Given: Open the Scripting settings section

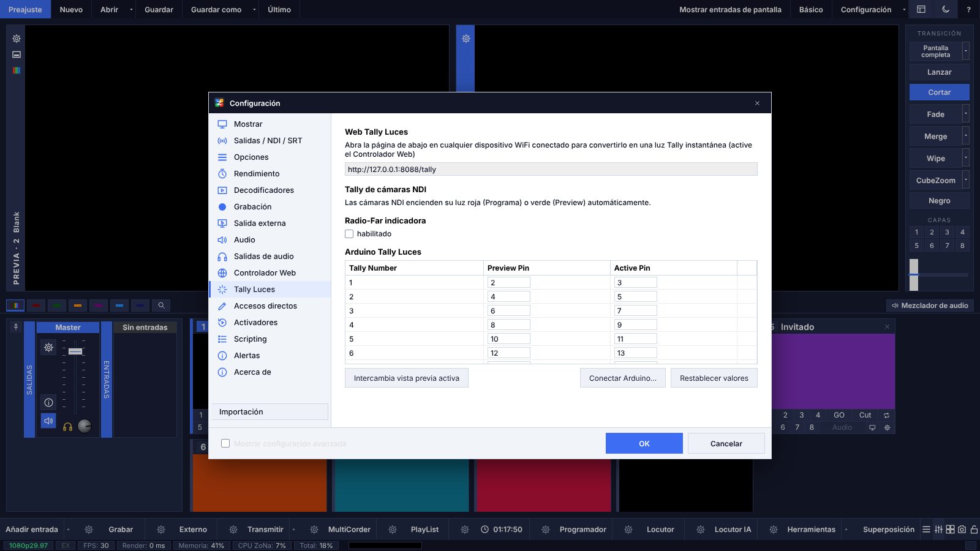Looking at the screenshot, I should (270, 339).
